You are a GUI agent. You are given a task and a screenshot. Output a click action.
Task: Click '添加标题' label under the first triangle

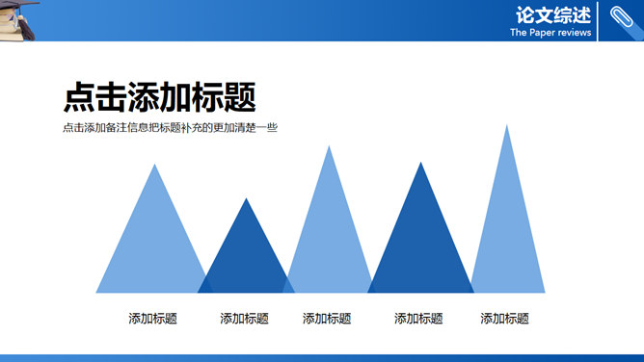pos(152,318)
